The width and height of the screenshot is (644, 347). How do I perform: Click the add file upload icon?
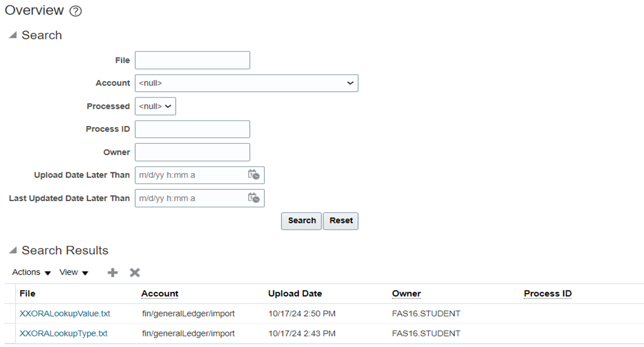click(112, 272)
